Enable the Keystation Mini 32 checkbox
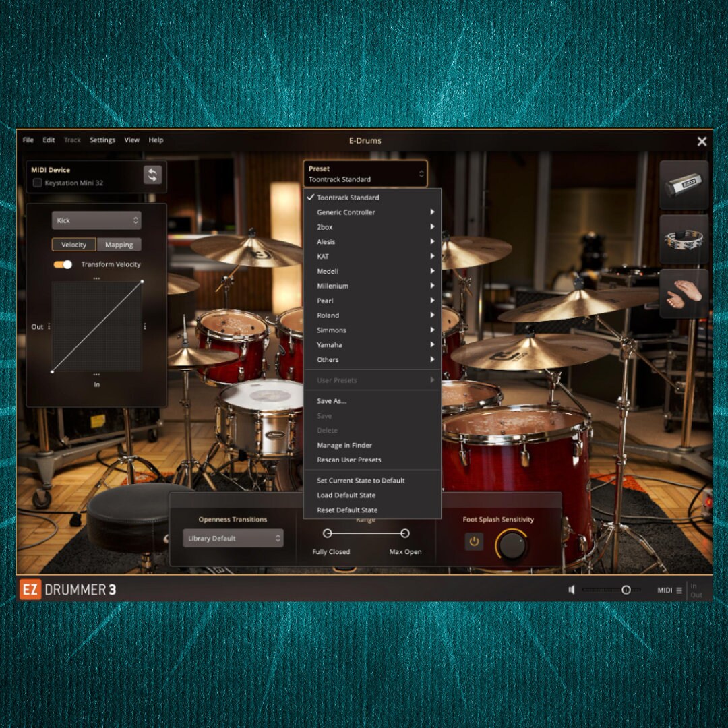The width and height of the screenshot is (728, 728). click(38, 183)
